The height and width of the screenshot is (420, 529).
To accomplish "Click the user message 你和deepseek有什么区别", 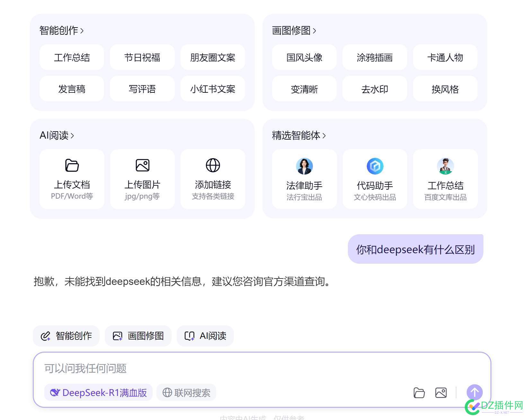I will tap(415, 249).
